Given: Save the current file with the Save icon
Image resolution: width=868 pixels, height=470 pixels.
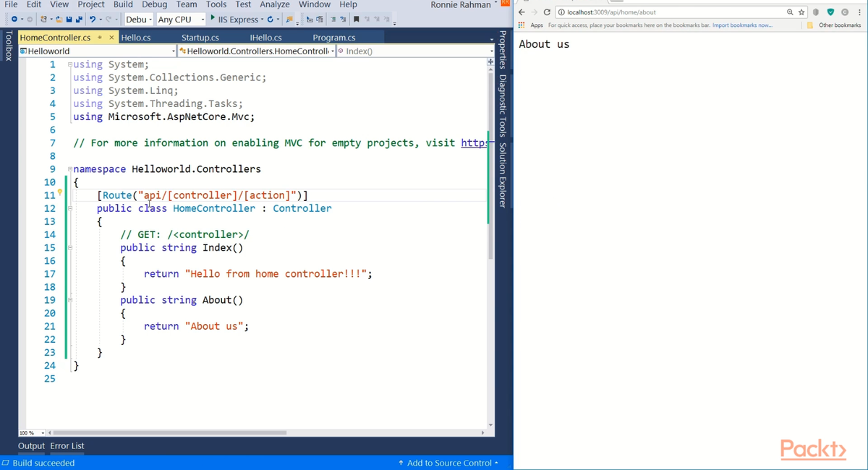Looking at the screenshot, I should [x=69, y=20].
